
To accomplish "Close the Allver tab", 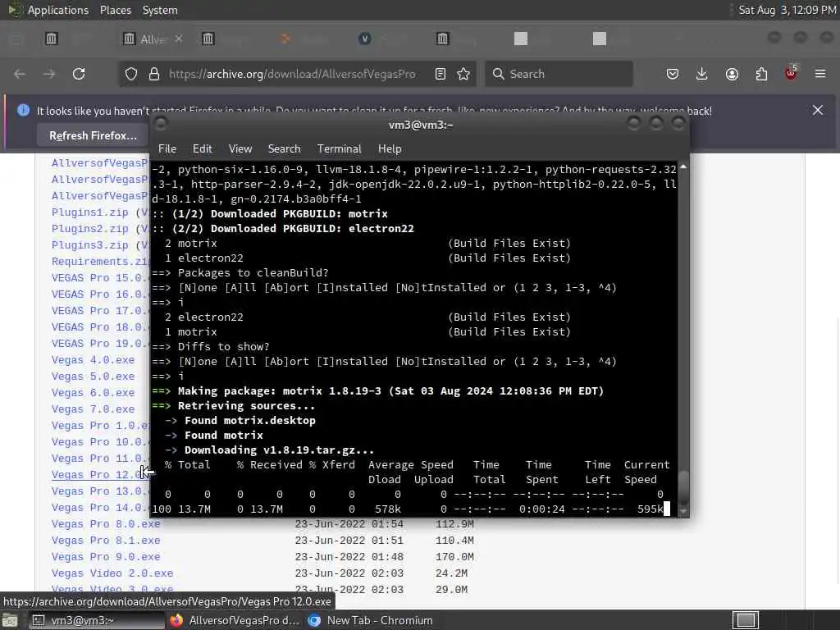I will pyautogui.click(x=179, y=39).
